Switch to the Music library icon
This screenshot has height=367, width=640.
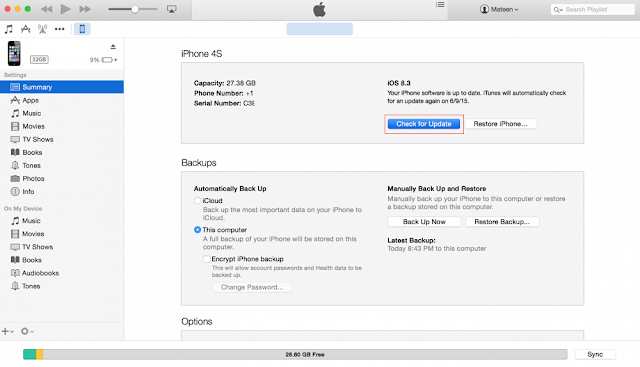tap(9, 29)
